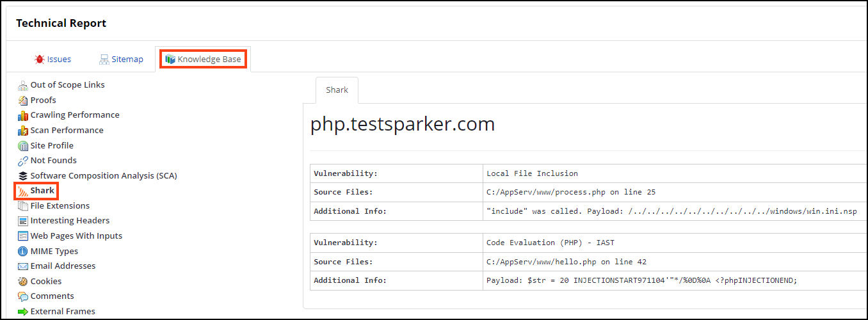Click the Shark fin icon in sidebar
Screen dimensions: 868x320
23,191
